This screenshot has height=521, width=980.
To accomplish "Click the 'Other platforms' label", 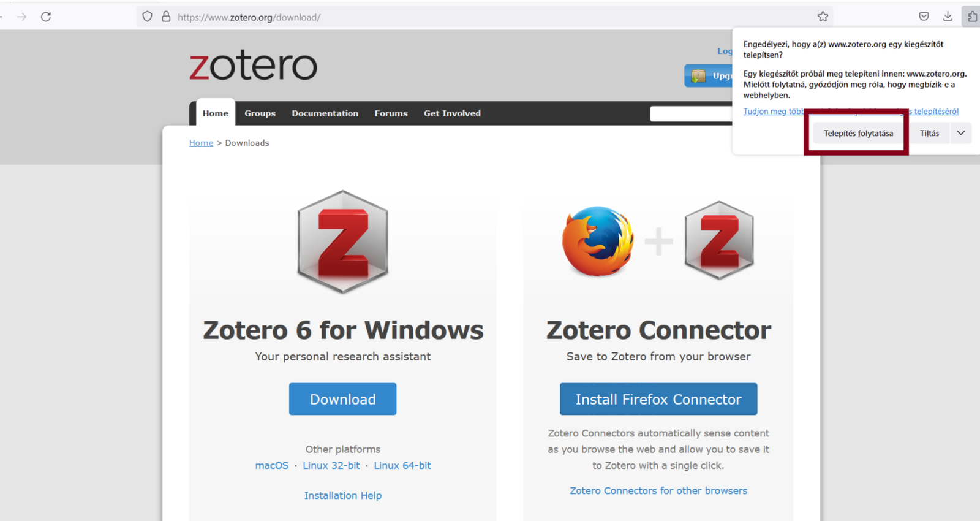I will tap(343, 449).
